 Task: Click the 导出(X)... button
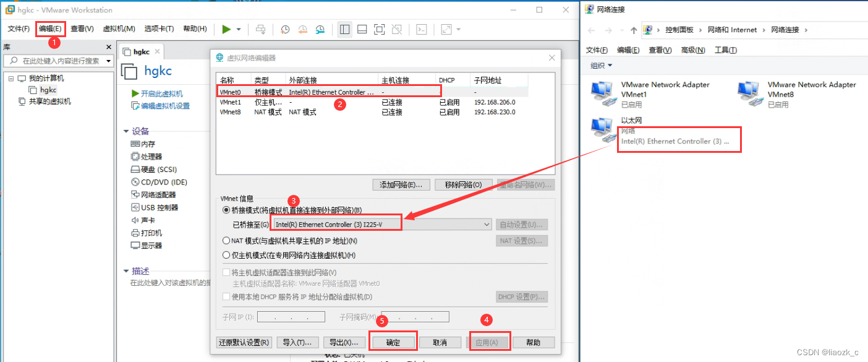coord(343,342)
